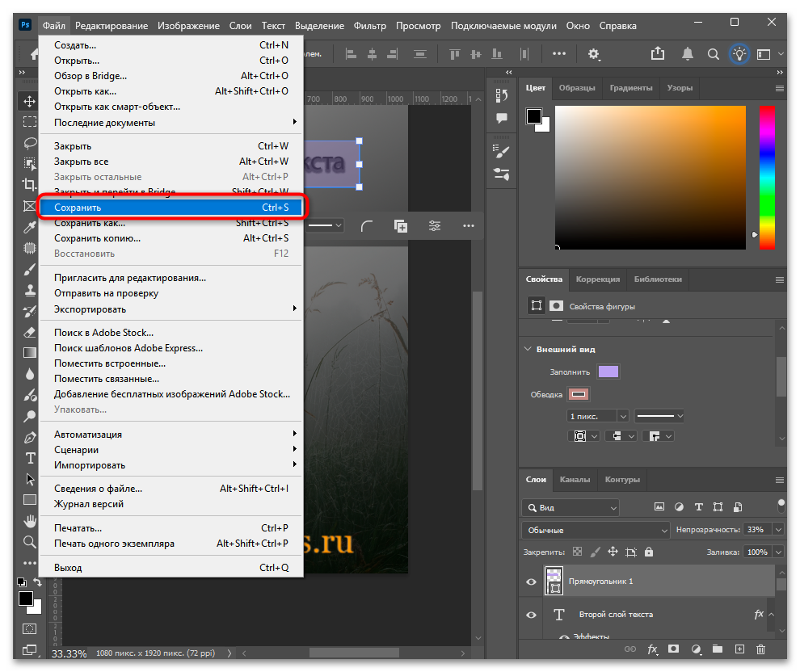Select the Lasso tool

[30, 143]
